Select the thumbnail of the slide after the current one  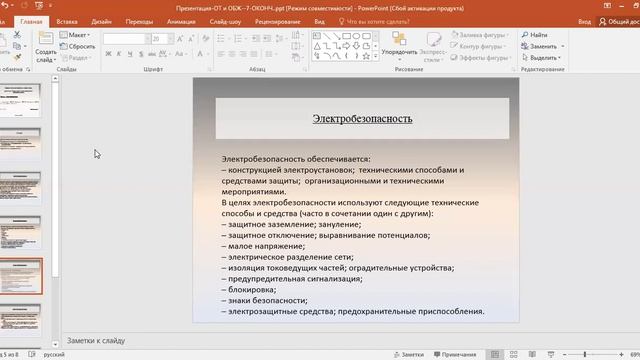point(20,320)
